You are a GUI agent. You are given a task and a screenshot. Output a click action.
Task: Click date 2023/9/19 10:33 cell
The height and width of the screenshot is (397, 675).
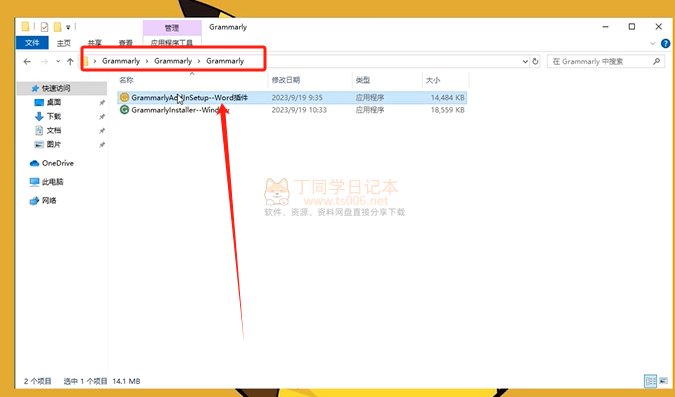(x=299, y=110)
